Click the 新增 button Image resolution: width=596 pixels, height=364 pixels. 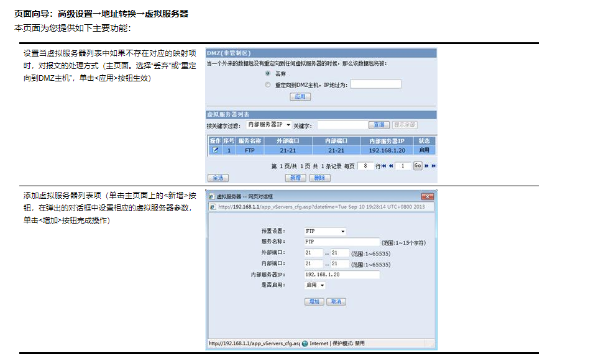pos(295,178)
